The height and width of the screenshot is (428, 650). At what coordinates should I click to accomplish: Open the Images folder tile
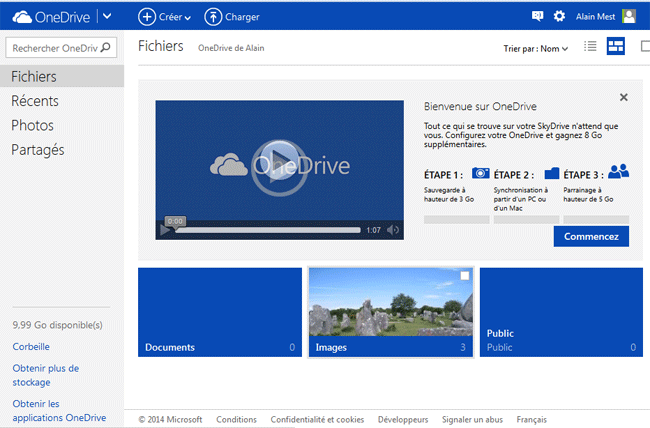390,312
